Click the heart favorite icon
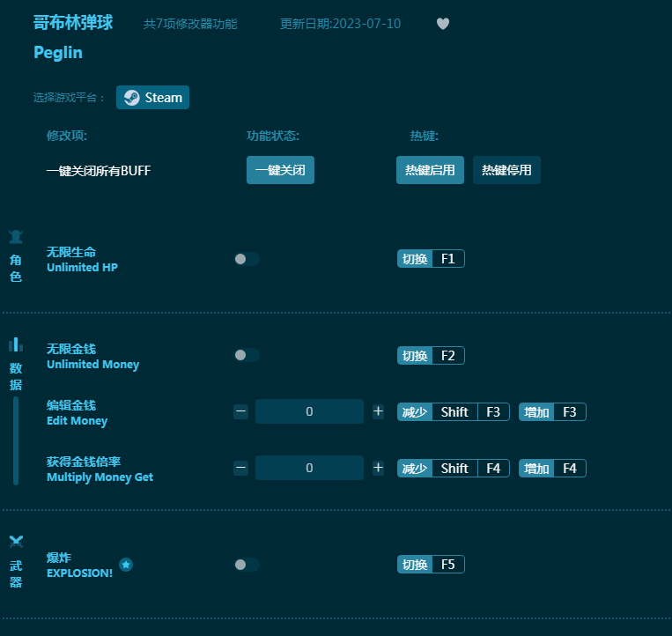 (x=443, y=24)
